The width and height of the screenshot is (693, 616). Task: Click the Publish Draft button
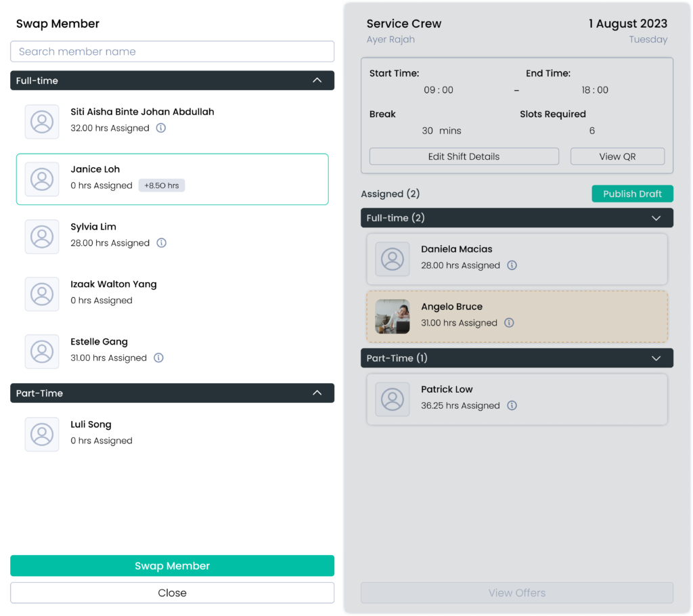tap(632, 194)
